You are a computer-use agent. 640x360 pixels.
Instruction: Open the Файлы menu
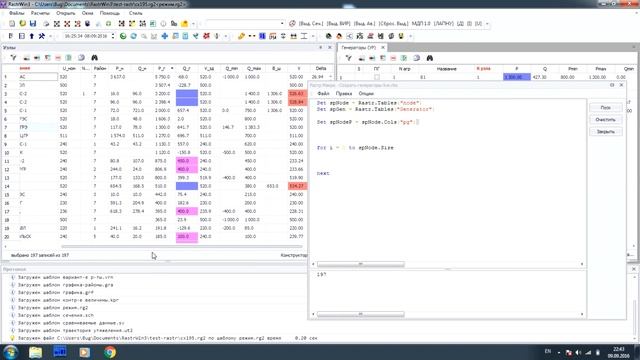point(17,13)
